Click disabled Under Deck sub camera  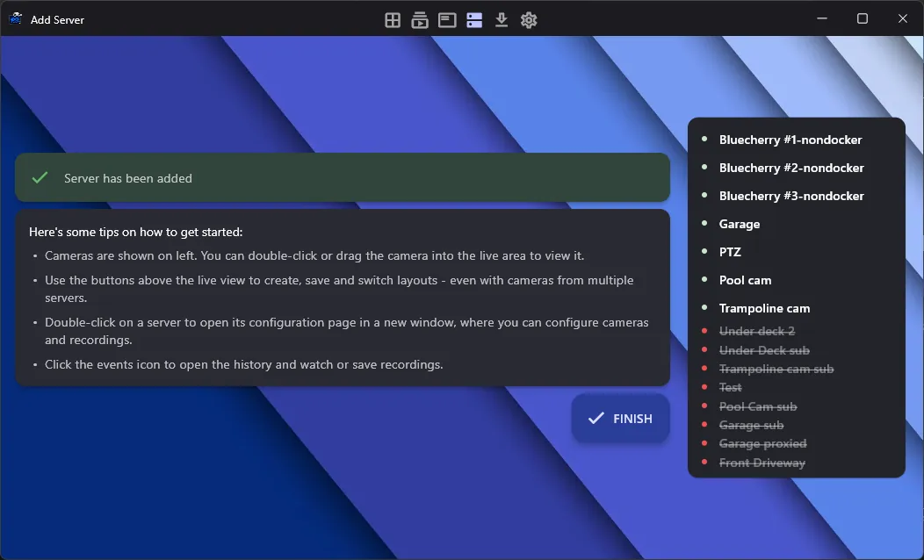[x=764, y=350]
